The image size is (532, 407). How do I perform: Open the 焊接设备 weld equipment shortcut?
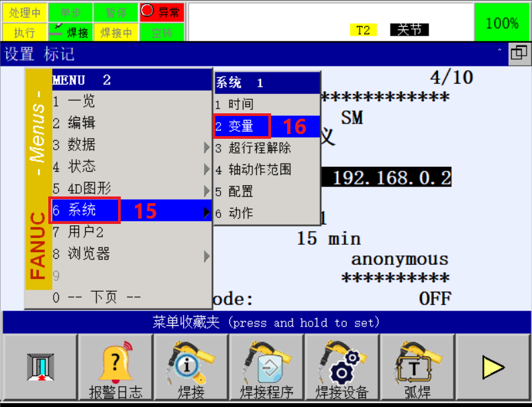click(x=341, y=367)
